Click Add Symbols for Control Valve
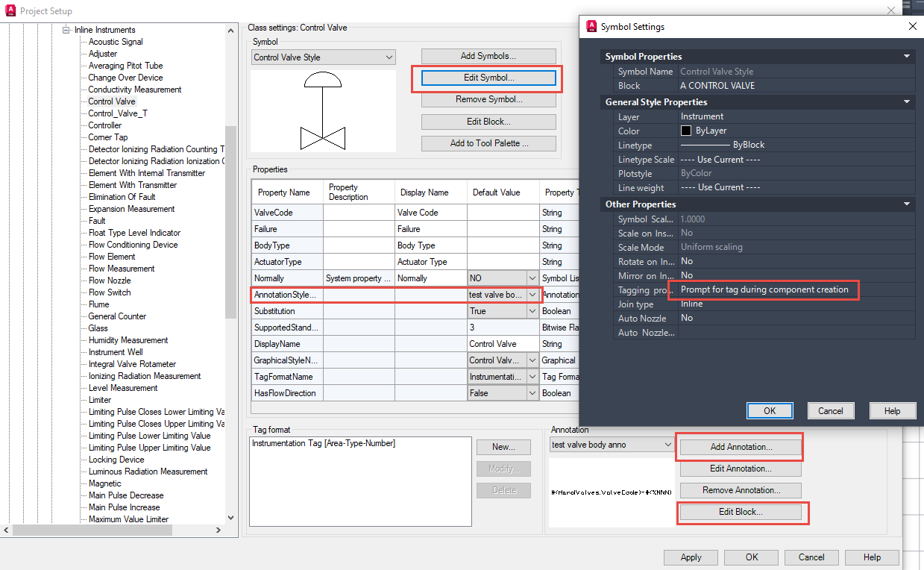The height and width of the screenshot is (570, 924). tap(488, 55)
